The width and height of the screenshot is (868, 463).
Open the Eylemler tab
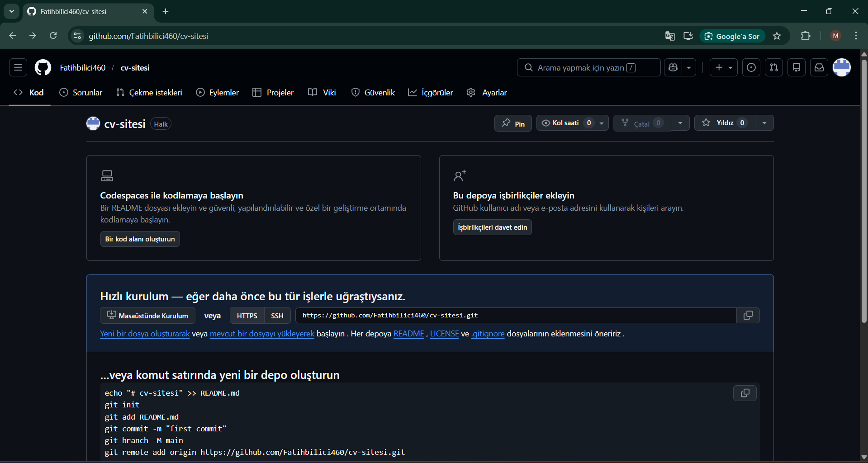tap(218, 92)
